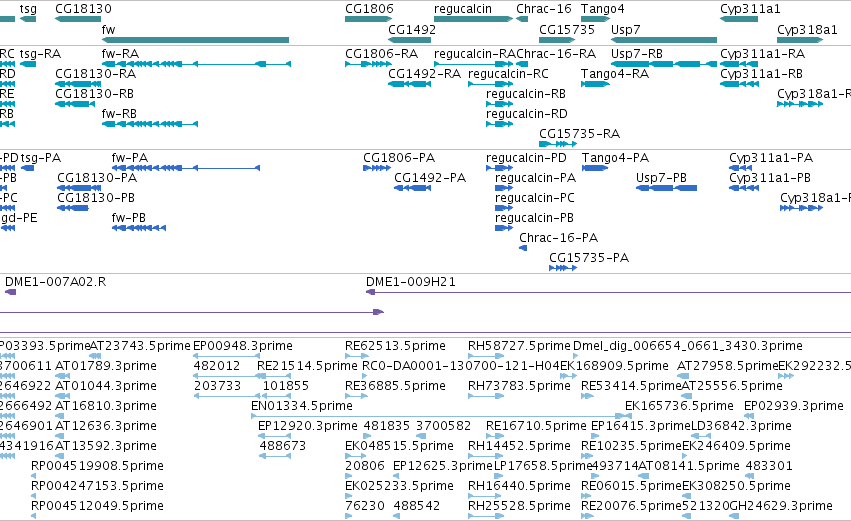Click the CG15735 gene label
Image resolution: width=851 pixels, height=521 pixels.
click(x=567, y=29)
